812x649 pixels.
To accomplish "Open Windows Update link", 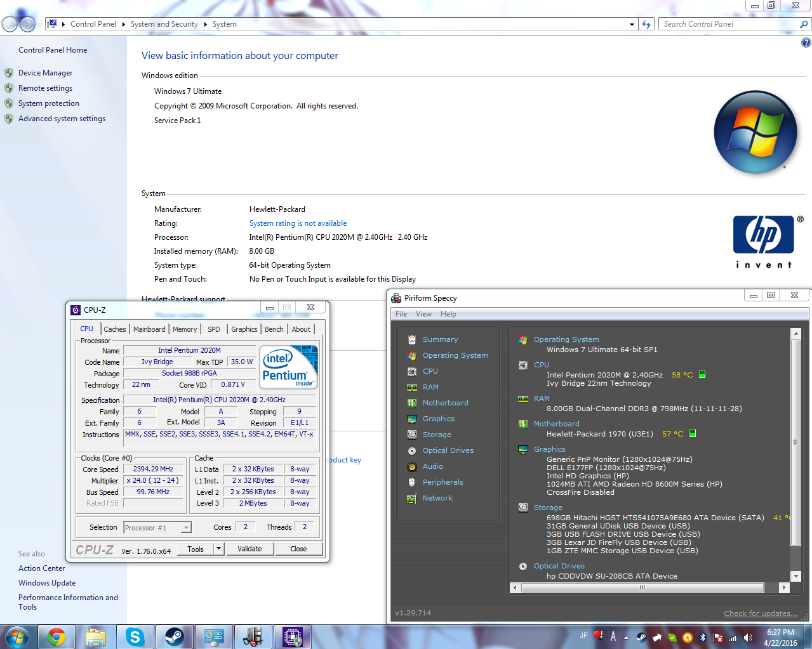I will pyautogui.click(x=47, y=583).
